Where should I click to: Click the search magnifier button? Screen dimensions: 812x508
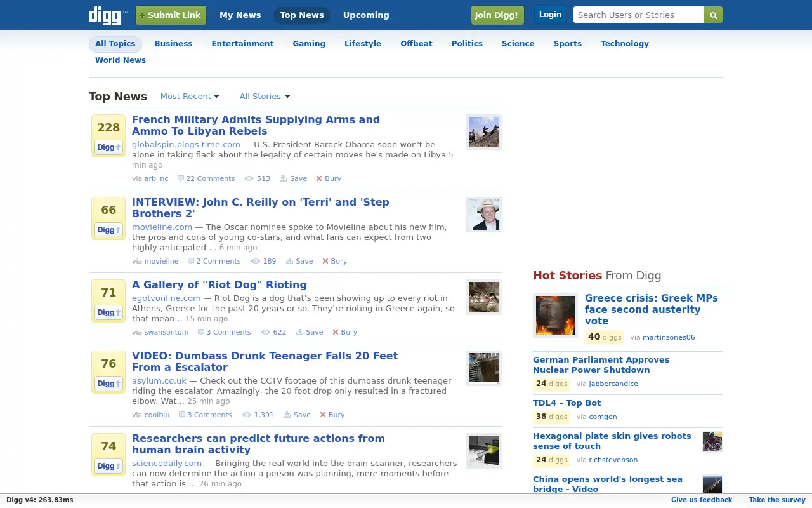[x=713, y=15]
